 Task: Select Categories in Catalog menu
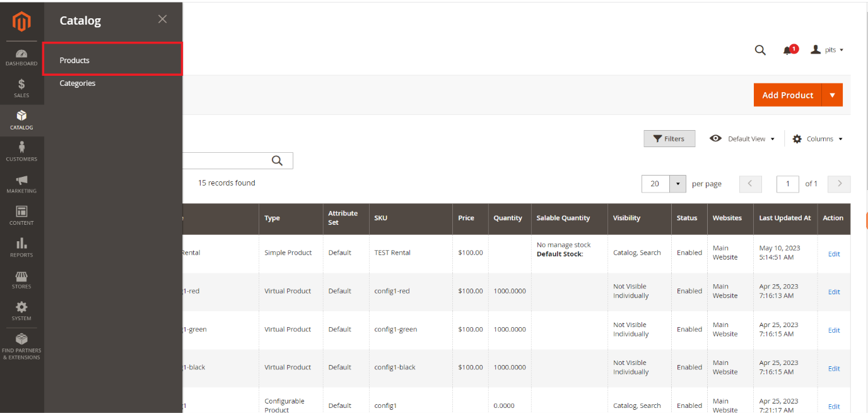point(78,83)
